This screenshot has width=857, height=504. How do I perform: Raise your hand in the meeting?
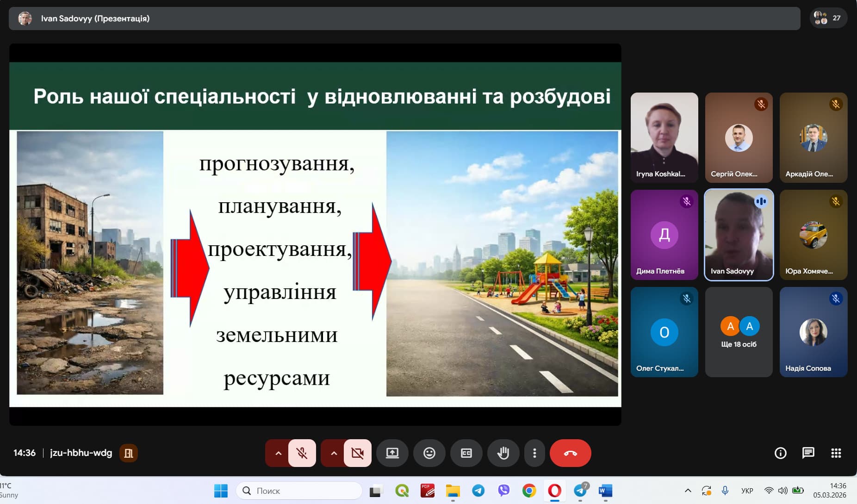click(x=503, y=453)
